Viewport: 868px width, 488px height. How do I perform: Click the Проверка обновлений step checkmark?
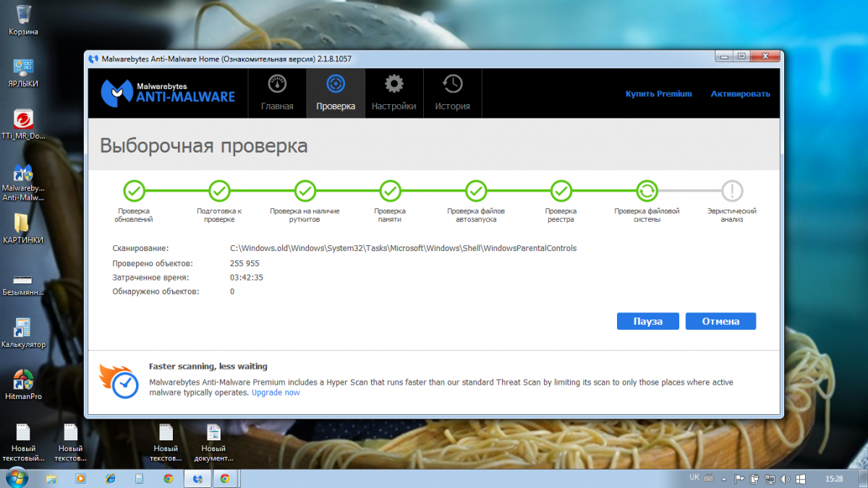pos(135,191)
